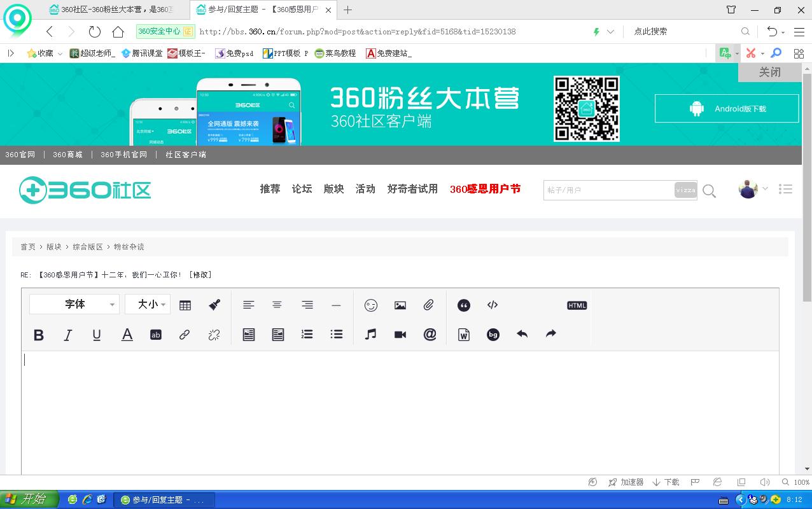
Task: Open the 活动 navigation menu item
Action: coord(365,189)
